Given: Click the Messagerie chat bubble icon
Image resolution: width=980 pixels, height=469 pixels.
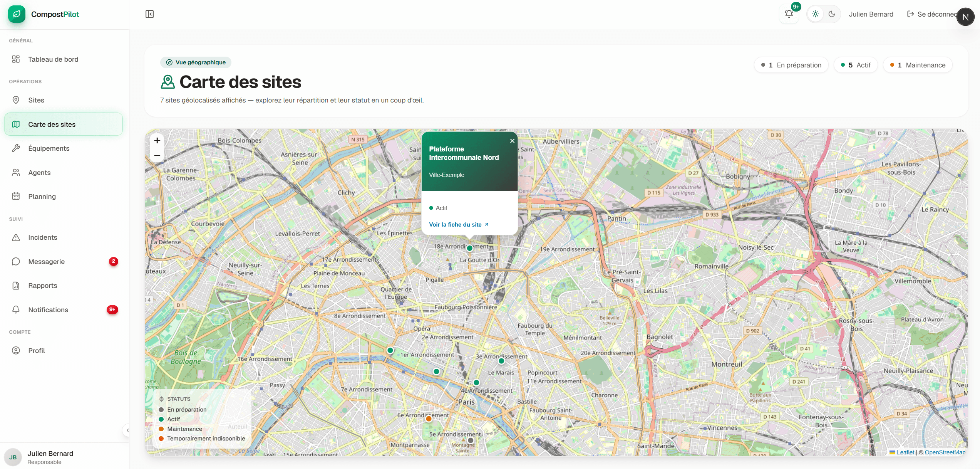Looking at the screenshot, I should (x=16, y=262).
